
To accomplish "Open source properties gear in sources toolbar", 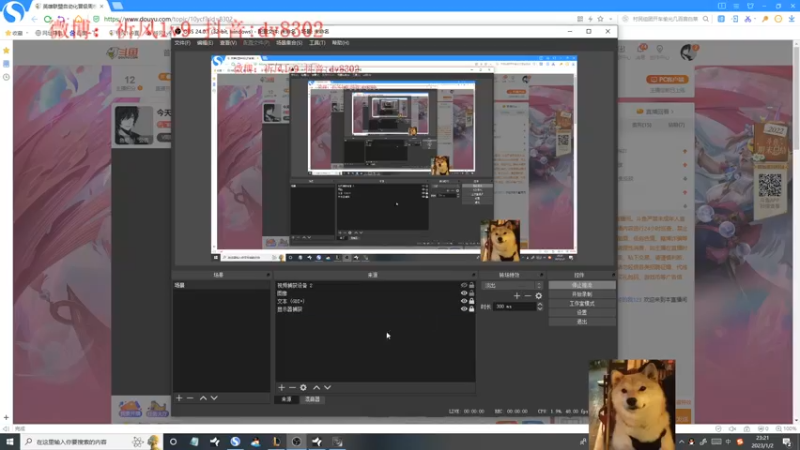I will (x=303, y=388).
